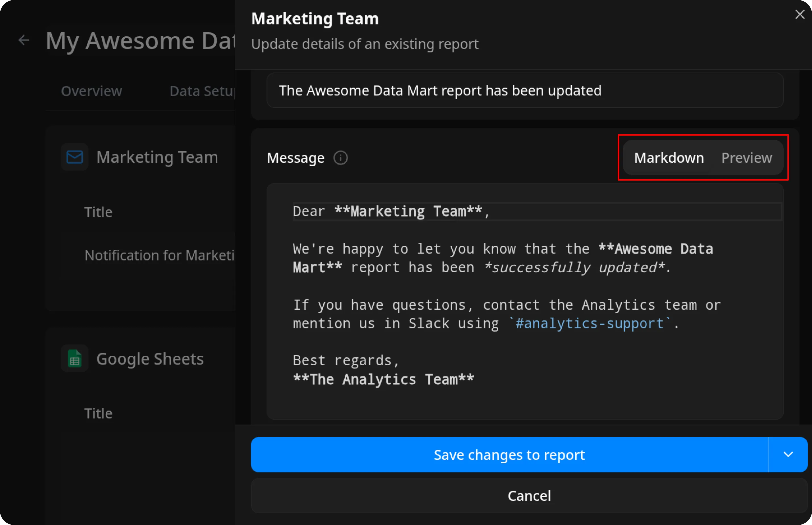Expand the Save changes dropdown arrow

pyautogui.click(x=788, y=455)
